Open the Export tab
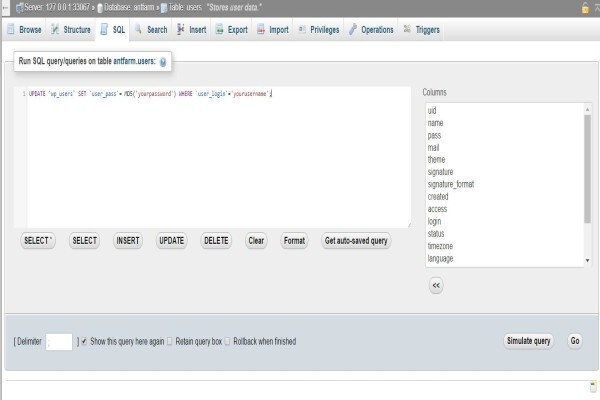The height and width of the screenshot is (400, 600). tap(232, 29)
